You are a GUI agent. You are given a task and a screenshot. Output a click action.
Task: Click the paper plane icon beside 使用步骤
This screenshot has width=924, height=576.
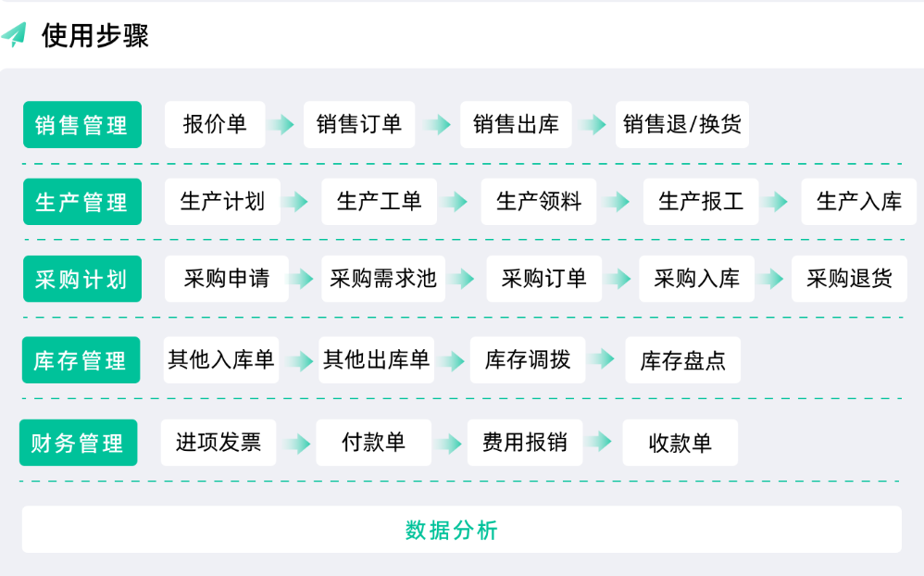(15, 35)
